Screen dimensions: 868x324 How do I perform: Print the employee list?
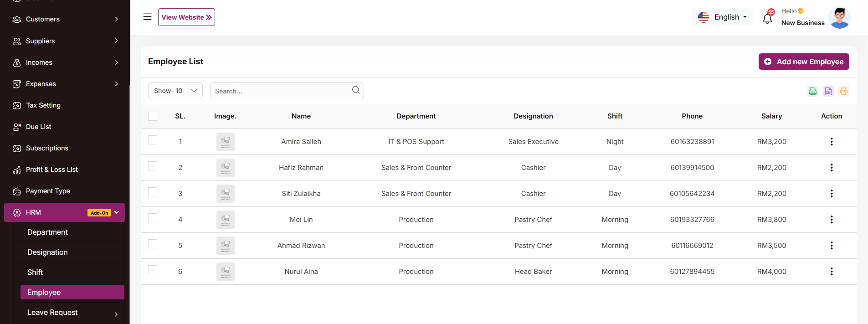pos(843,91)
